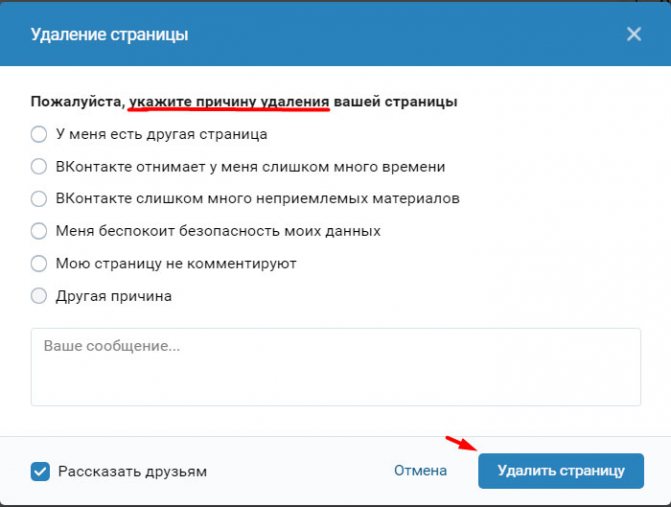The image size is (671, 507).
Task: Select "ВКонтакте слишком много неприемлемых материалов" option
Action: point(39,199)
